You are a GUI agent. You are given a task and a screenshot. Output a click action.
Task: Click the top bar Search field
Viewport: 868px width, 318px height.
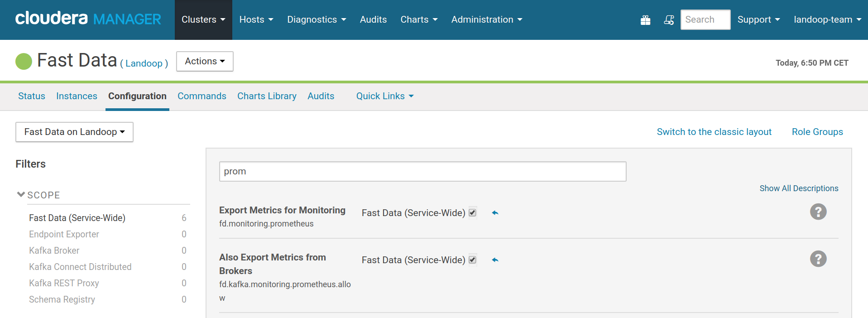point(705,19)
